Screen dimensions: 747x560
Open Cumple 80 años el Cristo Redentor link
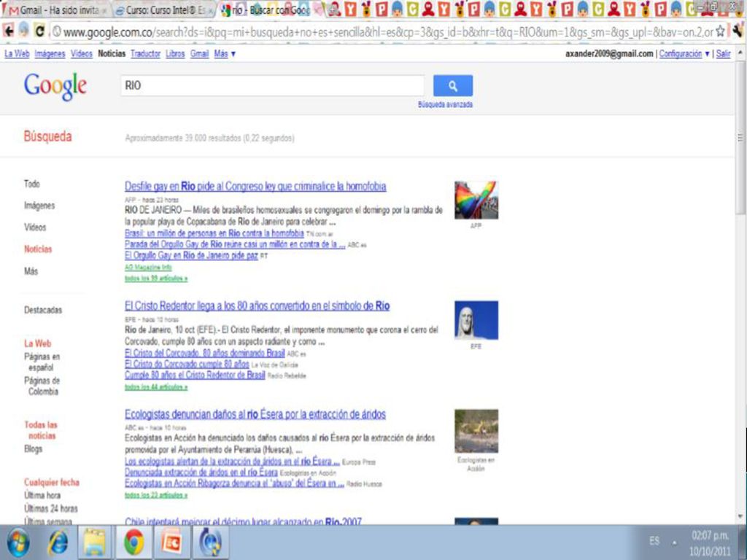(x=195, y=376)
